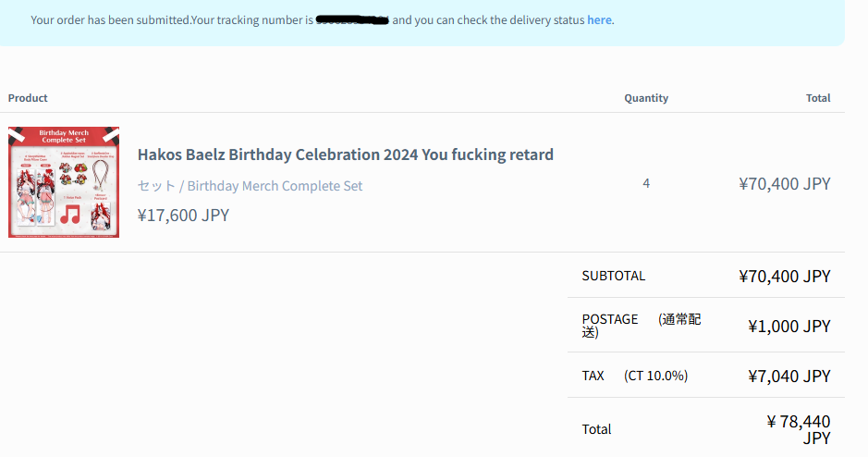
Task: Click the Product column header
Action: pos(28,98)
